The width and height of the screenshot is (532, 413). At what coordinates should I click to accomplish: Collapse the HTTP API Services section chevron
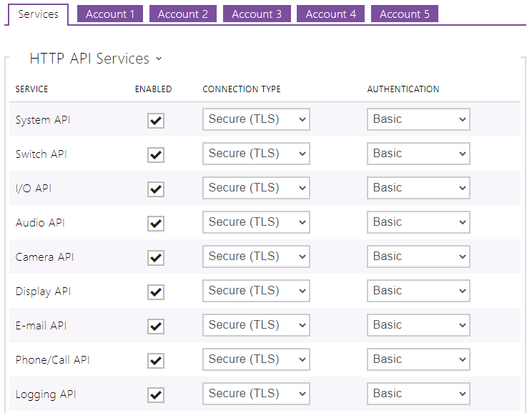(x=158, y=59)
